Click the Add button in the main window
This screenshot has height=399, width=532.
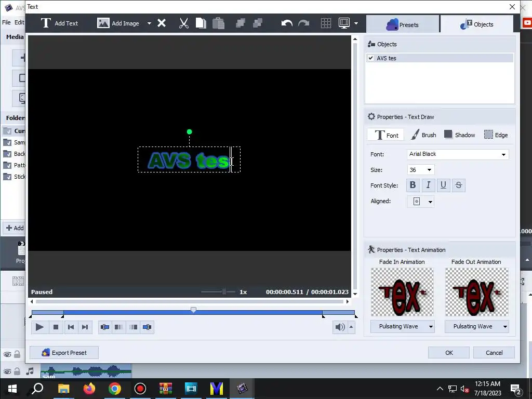15,228
